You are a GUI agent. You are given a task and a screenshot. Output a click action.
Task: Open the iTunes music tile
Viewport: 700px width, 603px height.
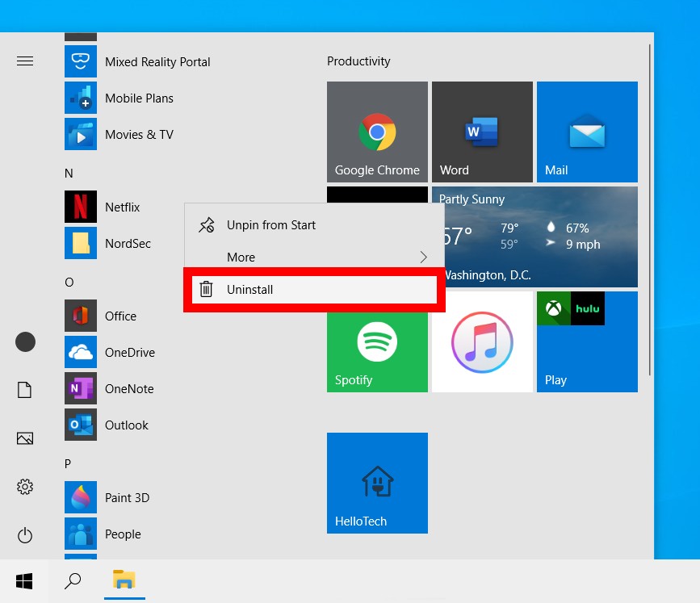click(482, 341)
